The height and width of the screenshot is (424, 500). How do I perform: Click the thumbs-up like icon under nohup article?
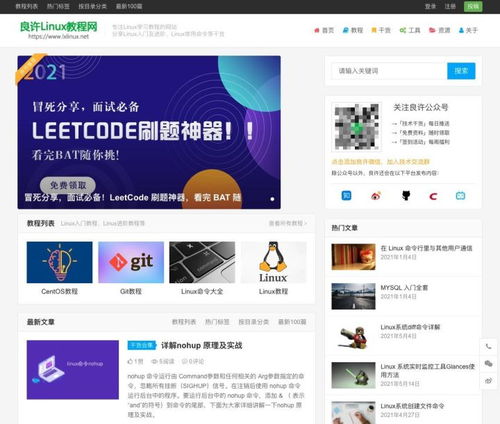click(130, 361)
